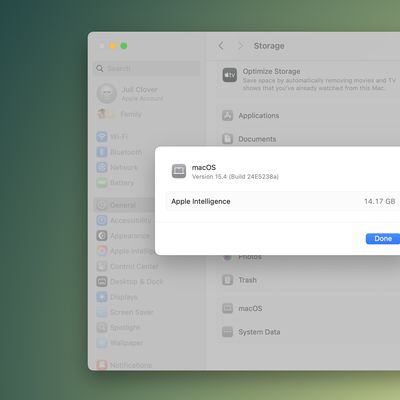400x400 pixels.
Task: Click the Screen Saver sidebar icon
Action: click(102, 312)
